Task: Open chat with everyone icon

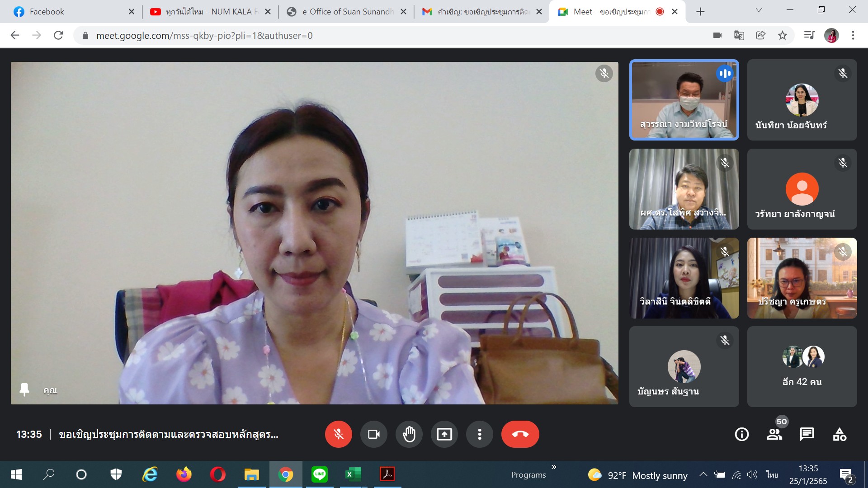Action: pos(807,434)
